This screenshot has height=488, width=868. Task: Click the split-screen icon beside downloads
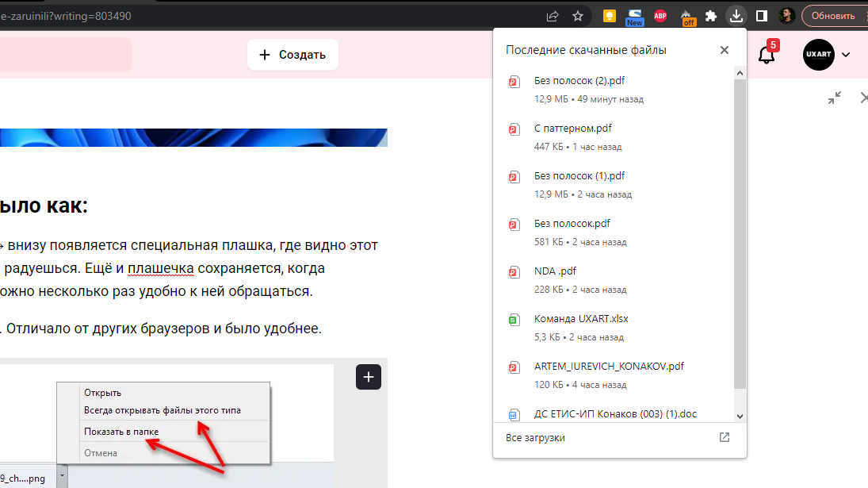click(x=762, y=15)
